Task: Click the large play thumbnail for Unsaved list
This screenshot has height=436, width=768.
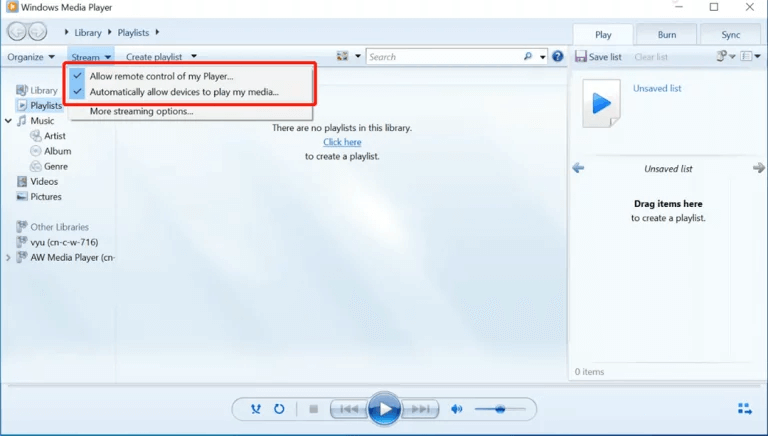Action: click(x=601, y=103)
